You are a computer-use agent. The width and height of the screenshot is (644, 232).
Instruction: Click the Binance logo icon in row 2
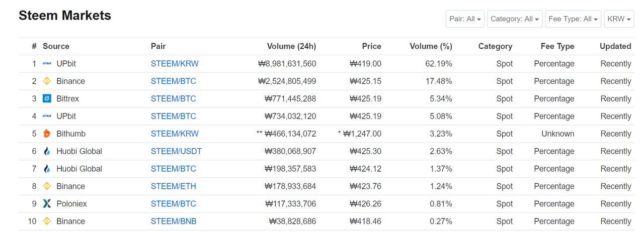click(x=47, y=81)
